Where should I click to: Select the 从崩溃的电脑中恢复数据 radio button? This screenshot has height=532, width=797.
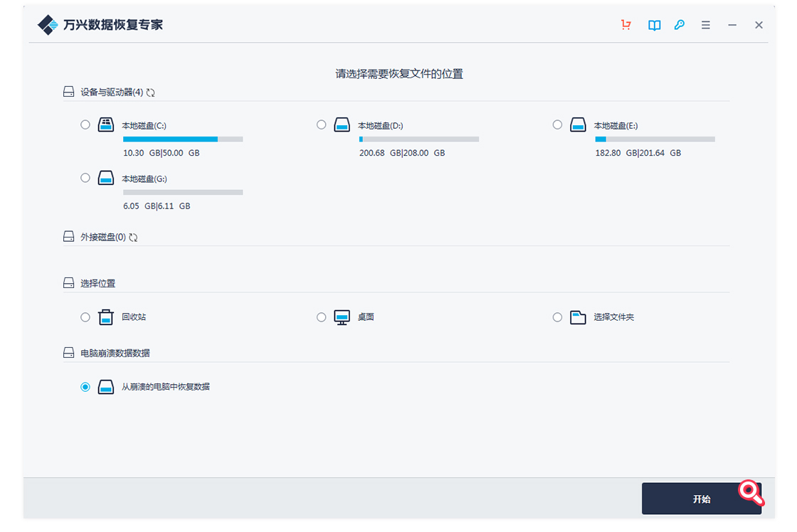tap(85, 387)
